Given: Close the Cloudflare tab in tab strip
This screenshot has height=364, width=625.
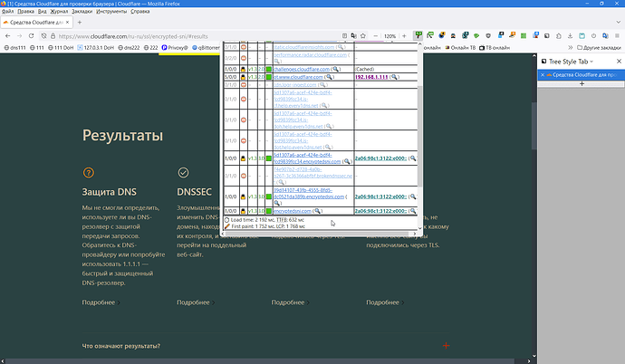Looking at the screenshot, I should pyautogui.click(x=67, y=23).
